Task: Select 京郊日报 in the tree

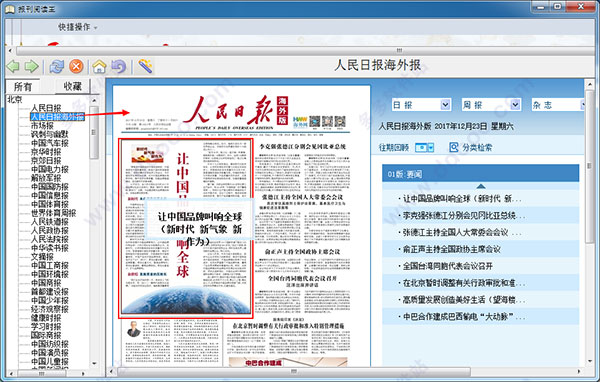Action: (x=46, y=161)
